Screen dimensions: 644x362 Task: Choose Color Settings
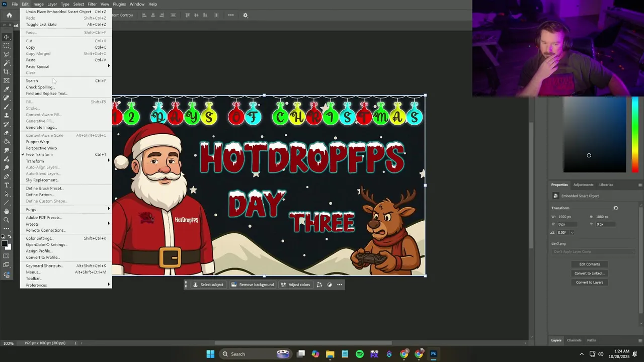point(65,238)
